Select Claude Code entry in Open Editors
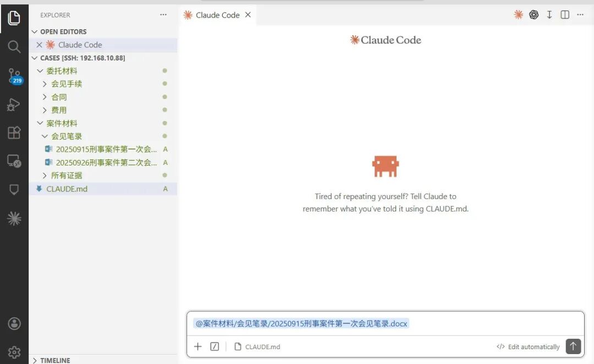Image resolution: width=594 pixels, height=364 pixels. tap(103, 45)
